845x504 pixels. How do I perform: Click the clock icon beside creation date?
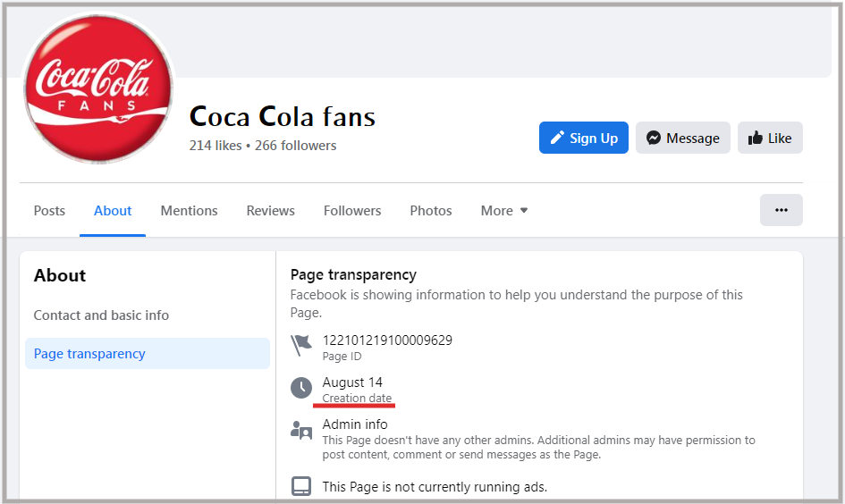(301, 388)
